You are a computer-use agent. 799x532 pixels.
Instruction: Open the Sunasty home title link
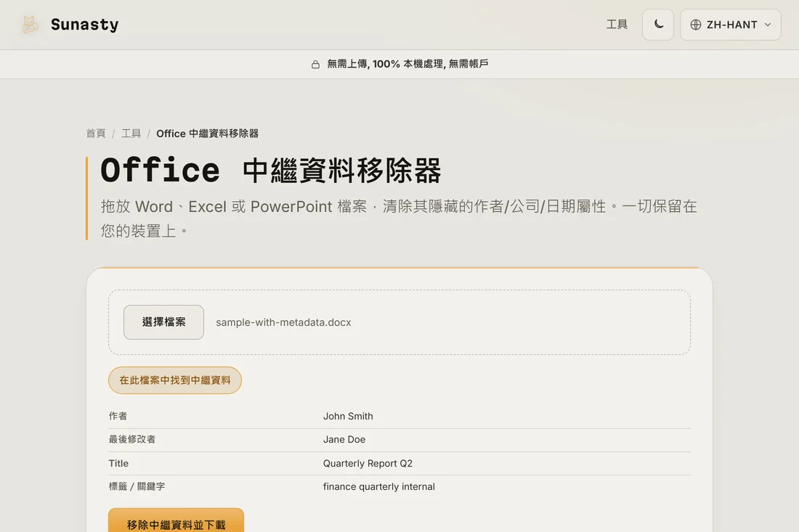84,25
